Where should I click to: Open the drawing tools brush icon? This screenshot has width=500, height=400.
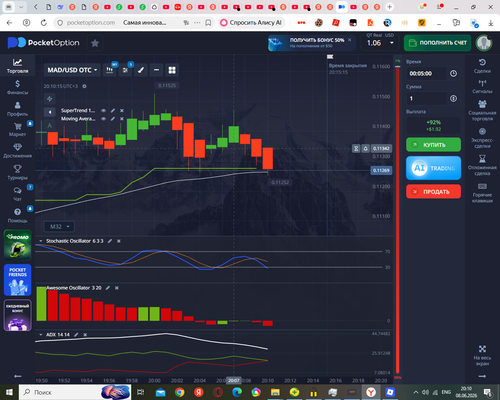141,70
